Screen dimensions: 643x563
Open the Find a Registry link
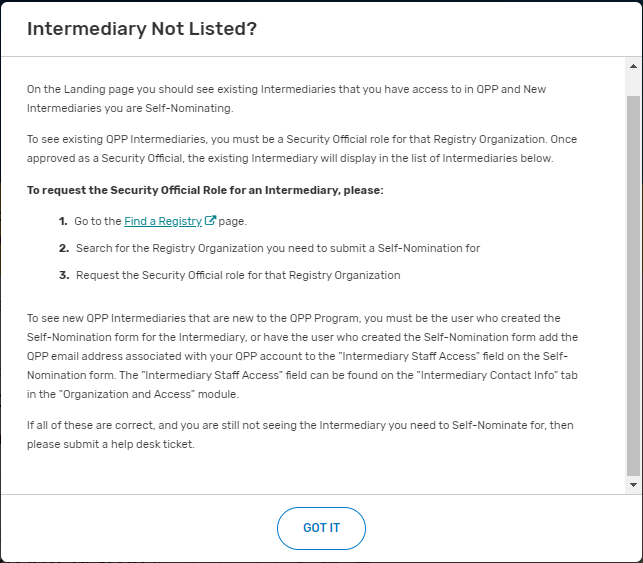[162, 221]
